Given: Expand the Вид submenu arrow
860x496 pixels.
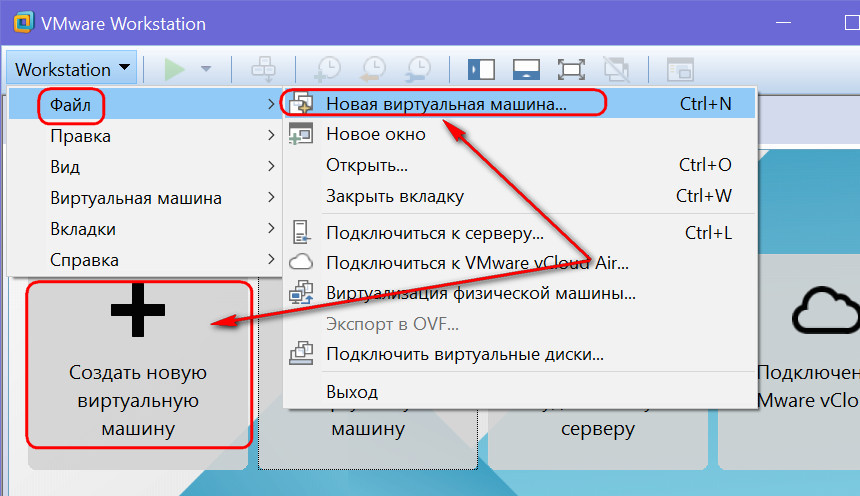Looking at the screenshot, I should point(271,166).
